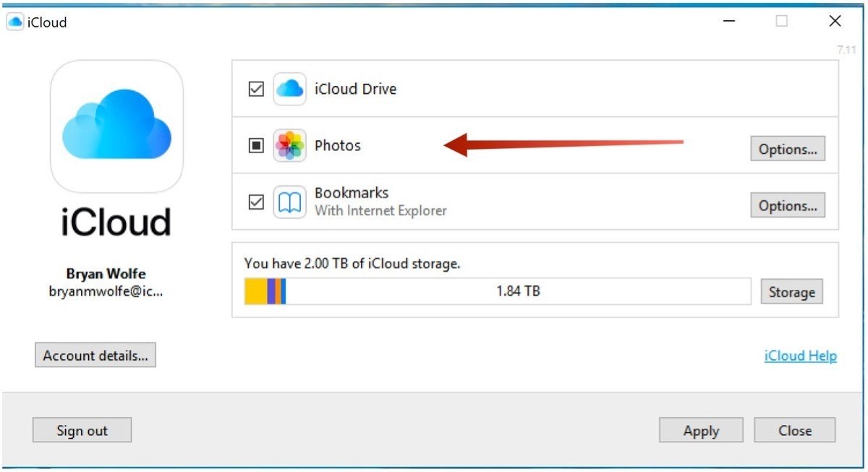Click the Photos flower icon
Screen dimensions: 868x472
tap(290, 145)
